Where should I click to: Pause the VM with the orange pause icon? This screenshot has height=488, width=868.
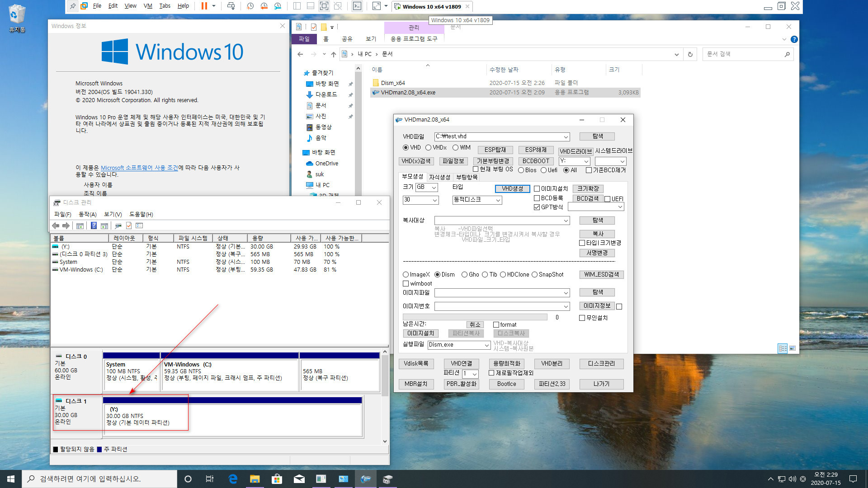tap(204, 6)
